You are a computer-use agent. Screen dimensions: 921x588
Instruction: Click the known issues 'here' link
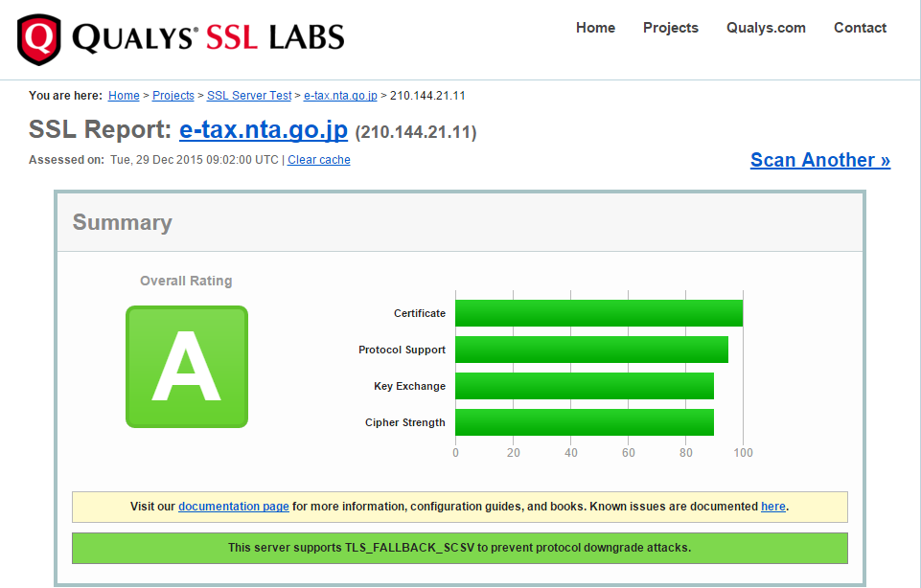click(773, 506)
